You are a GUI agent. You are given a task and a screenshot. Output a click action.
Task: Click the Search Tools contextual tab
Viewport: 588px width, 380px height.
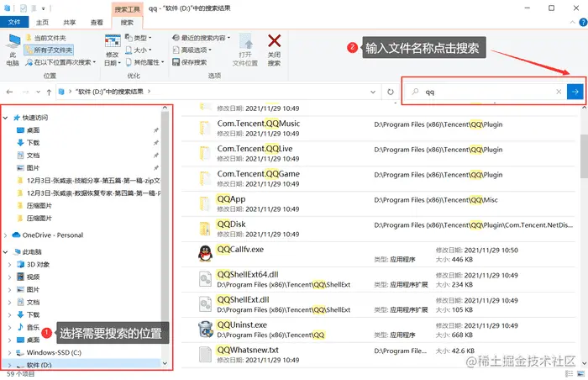pyautogui.click(x=127, y=9)
